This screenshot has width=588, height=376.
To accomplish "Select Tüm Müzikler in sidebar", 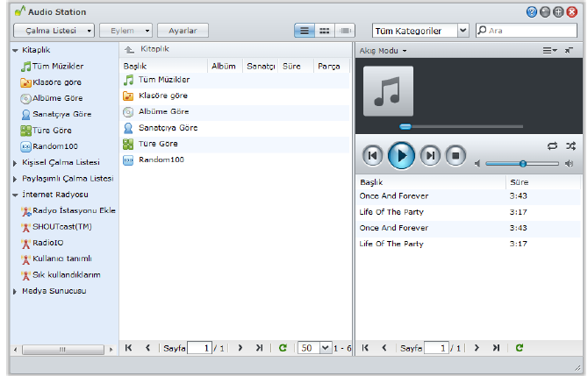I will 58,66.
